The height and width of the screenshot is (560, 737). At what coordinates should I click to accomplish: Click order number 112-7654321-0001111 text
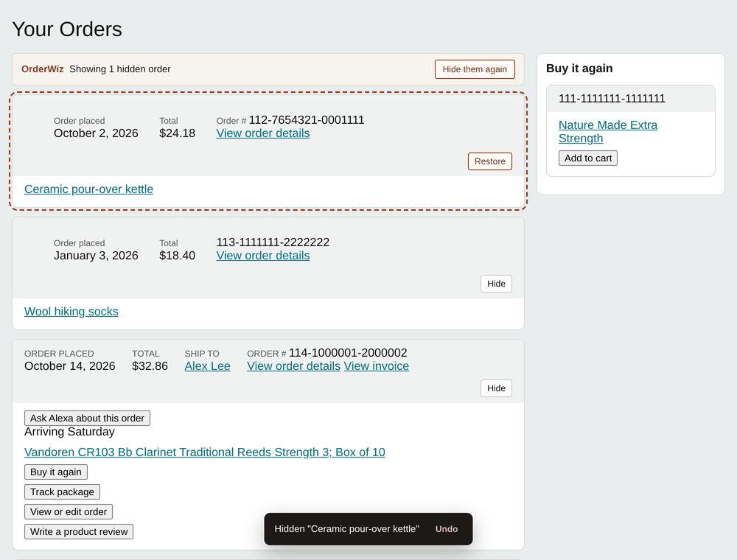[307, 120]
